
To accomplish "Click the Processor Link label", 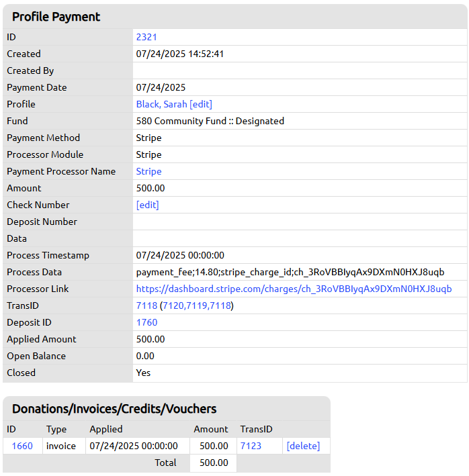I will (x=38, y=289).
